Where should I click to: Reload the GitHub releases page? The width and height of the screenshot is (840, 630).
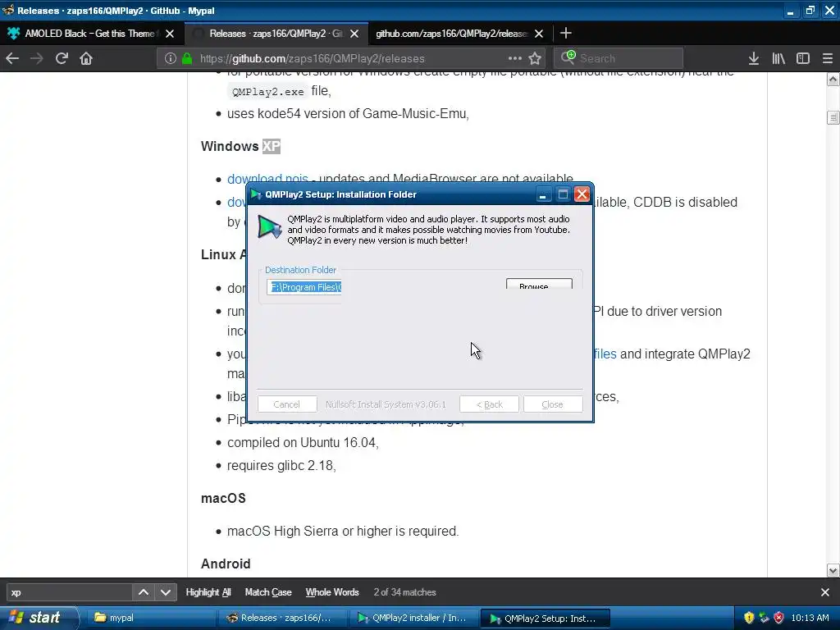pyautogui.click(x=62, y=58)
